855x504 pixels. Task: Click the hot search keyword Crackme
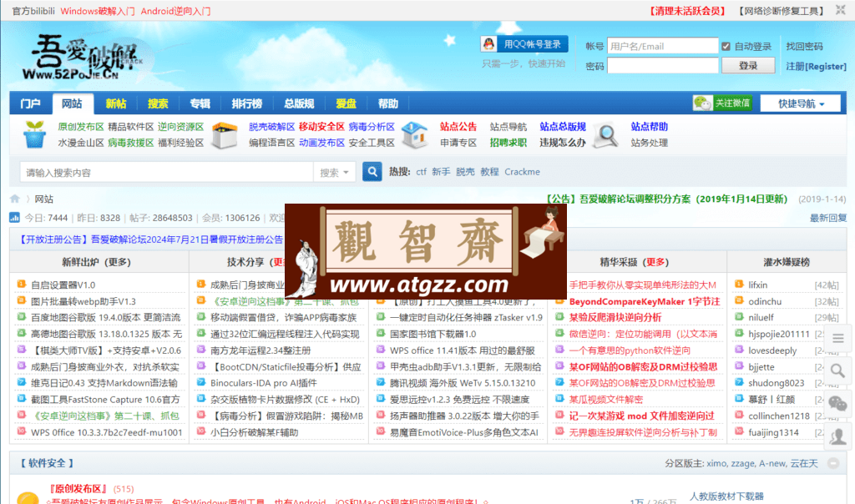pos(522,172)
